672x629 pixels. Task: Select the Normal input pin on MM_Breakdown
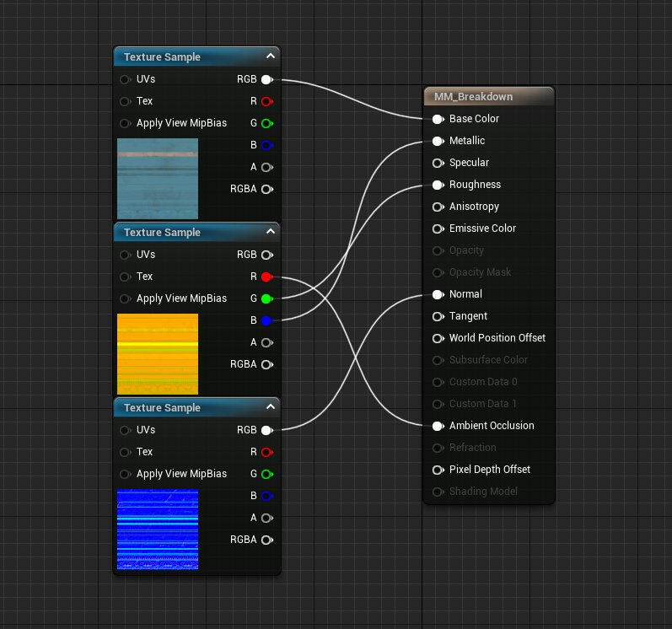coord(438,294)
